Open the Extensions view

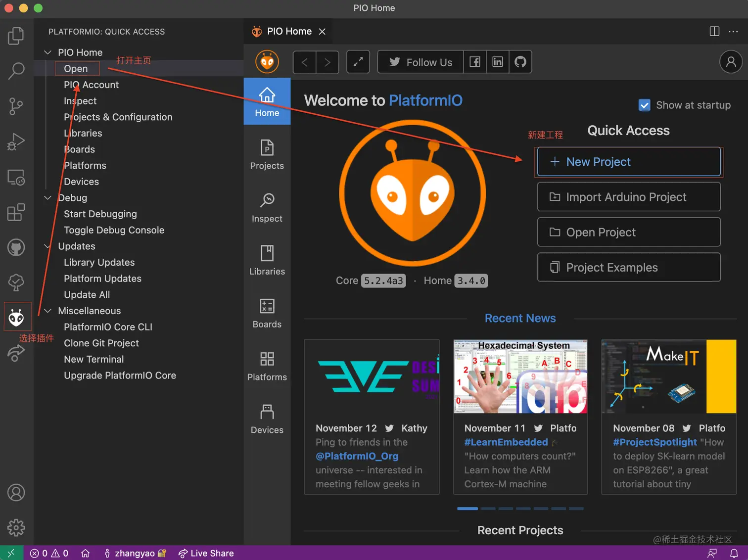coord(16,213)
